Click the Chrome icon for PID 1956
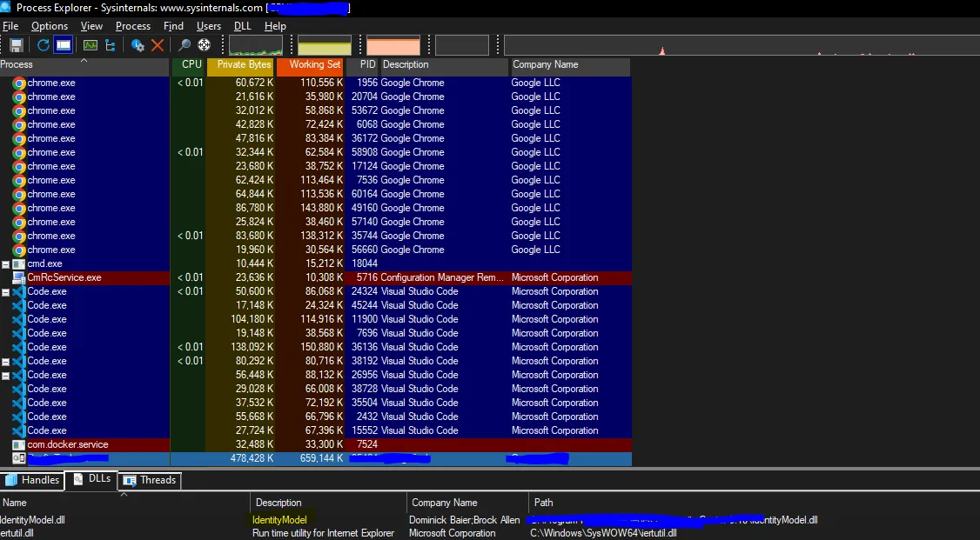980x540 pixels. click(x=19, y=83)
